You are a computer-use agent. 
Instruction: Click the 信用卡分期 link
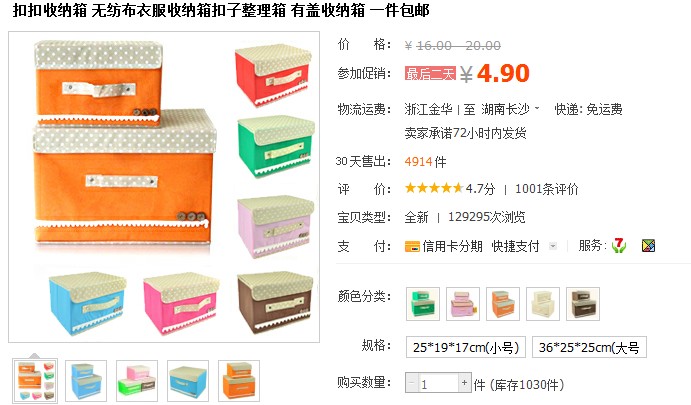(452, 246)
